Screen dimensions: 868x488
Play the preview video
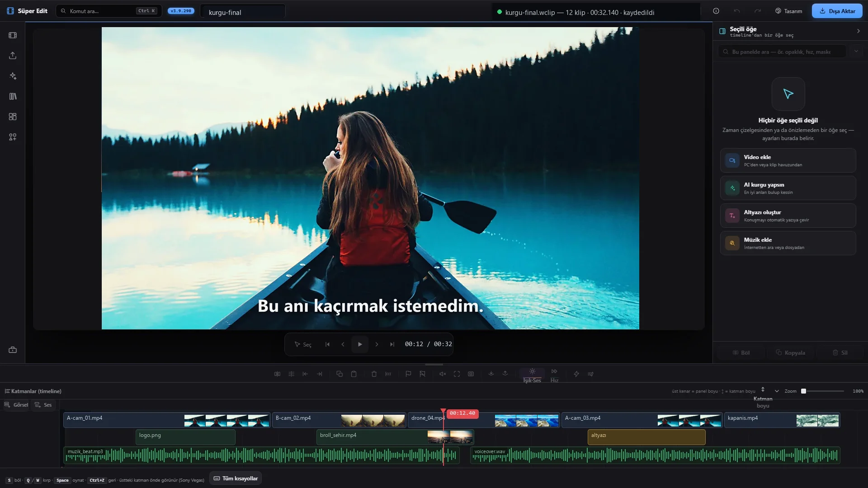pos(360,344)
